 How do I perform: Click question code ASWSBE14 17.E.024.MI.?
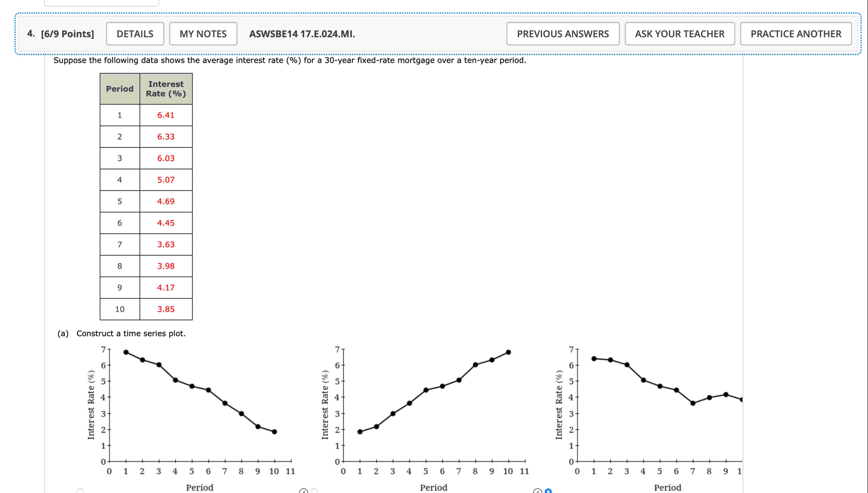[302, 34]
